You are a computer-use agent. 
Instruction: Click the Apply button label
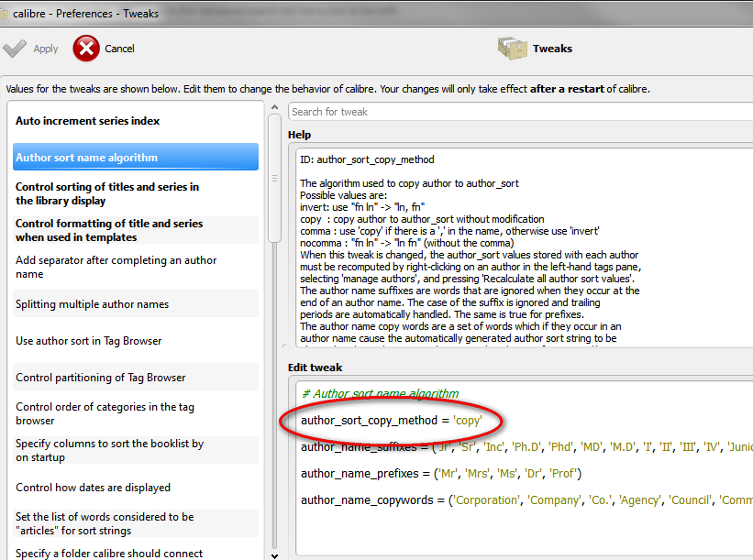click(46, 49)
